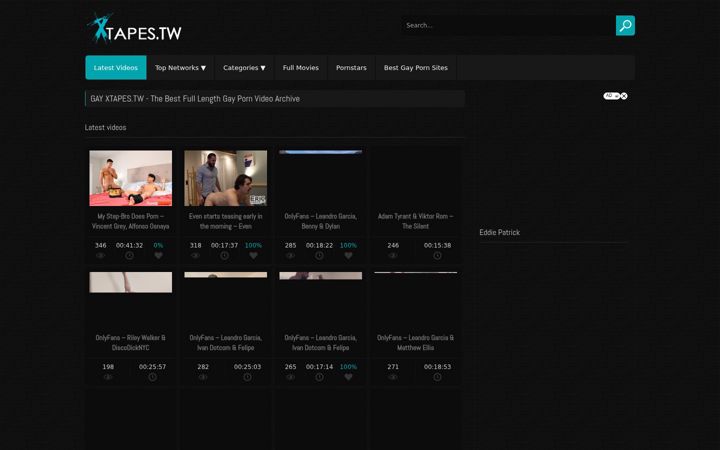
Task: Open the Pornstars menu item
Action: (x=351, y=68)
